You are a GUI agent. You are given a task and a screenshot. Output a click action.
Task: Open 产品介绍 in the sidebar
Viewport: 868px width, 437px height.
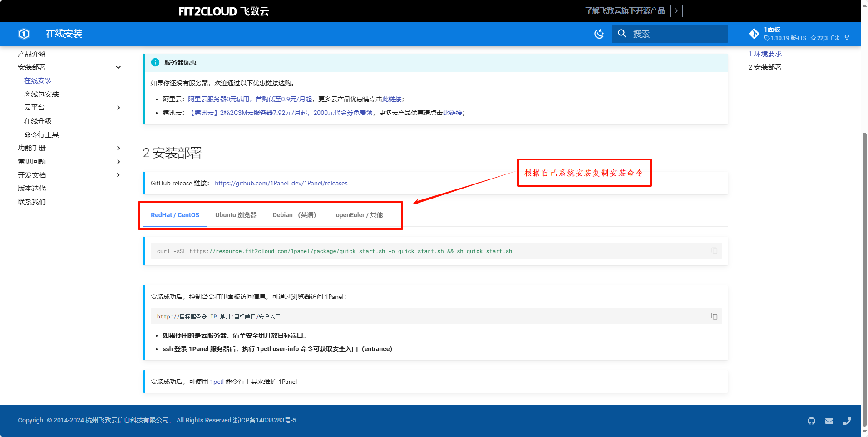(x=32, y=54)
